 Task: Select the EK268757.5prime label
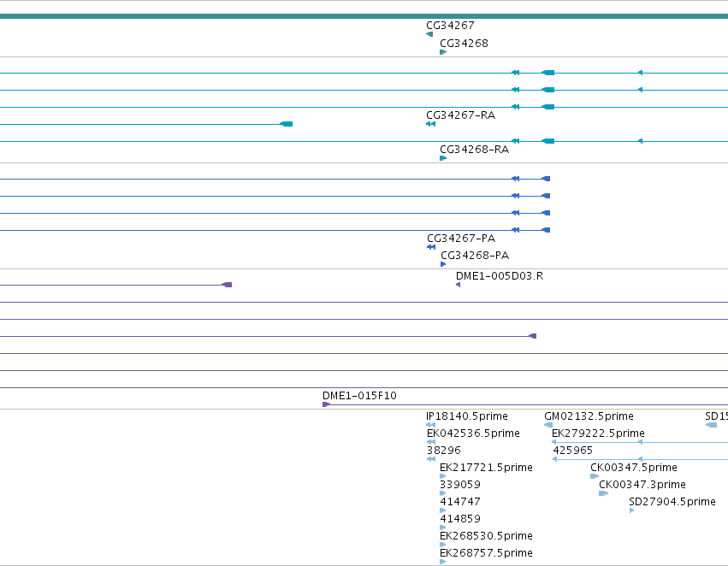(x=486, y=553)
